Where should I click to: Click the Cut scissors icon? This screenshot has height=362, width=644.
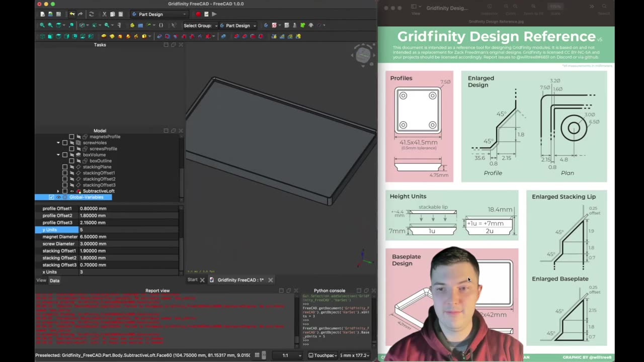(x=104, y=14)
